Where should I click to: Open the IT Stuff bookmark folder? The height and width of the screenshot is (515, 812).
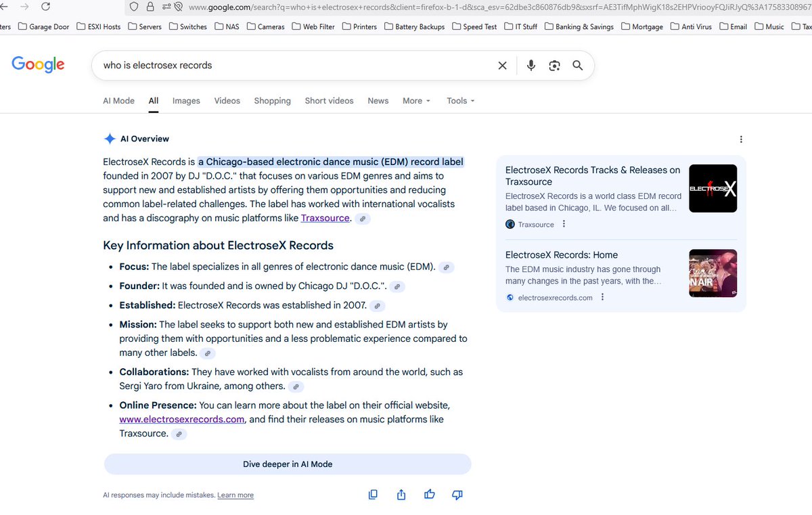(520, 26)
